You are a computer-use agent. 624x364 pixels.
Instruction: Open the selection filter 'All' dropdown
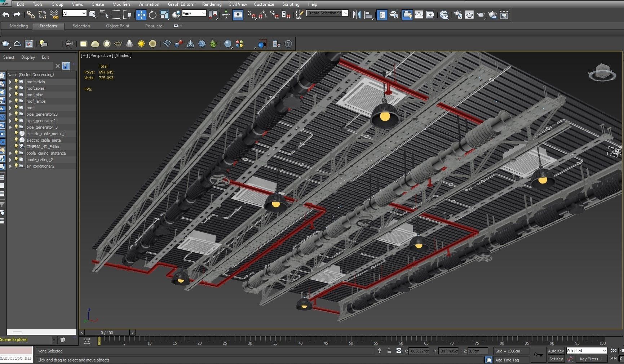click(74, 13)
